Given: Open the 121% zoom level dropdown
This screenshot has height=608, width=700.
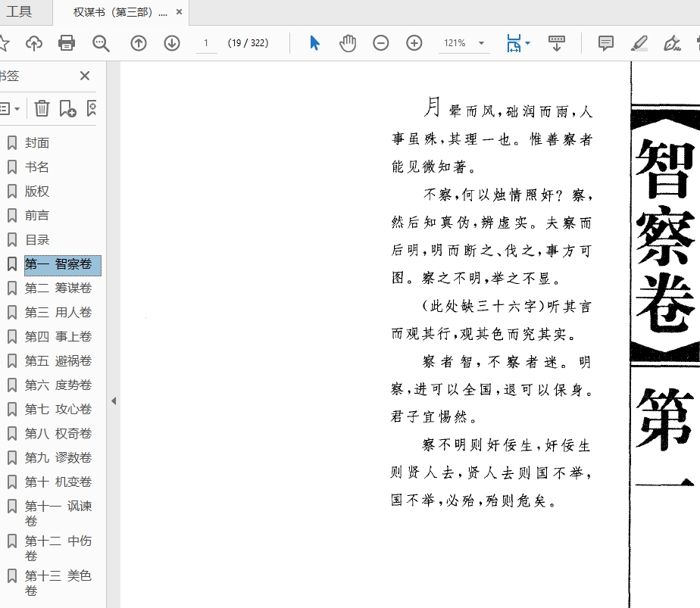Looking at the screenshot, I should pos(481,43).
